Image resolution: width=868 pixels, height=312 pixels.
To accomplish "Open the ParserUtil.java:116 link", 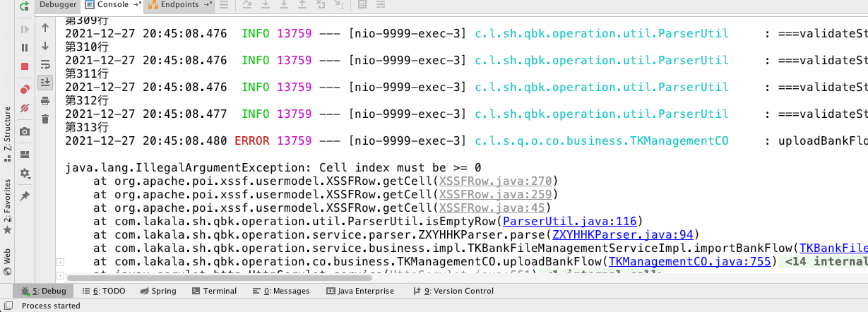I will pyautogui.click(x=569, y=221).
